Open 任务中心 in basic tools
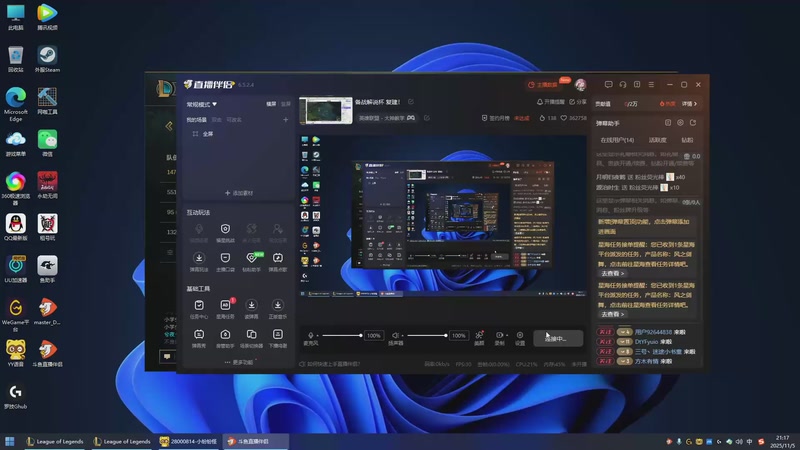Screen dimensions: 800x450 (199, 309)
